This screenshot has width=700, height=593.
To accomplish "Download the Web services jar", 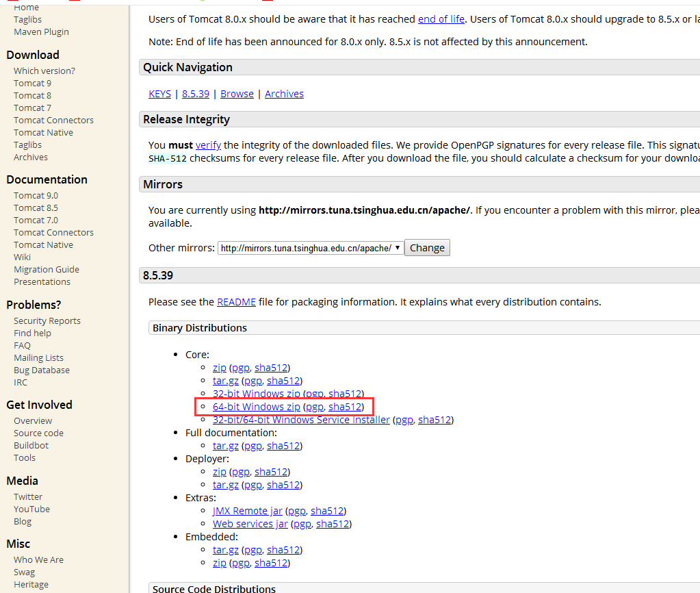I will [250, 524].
